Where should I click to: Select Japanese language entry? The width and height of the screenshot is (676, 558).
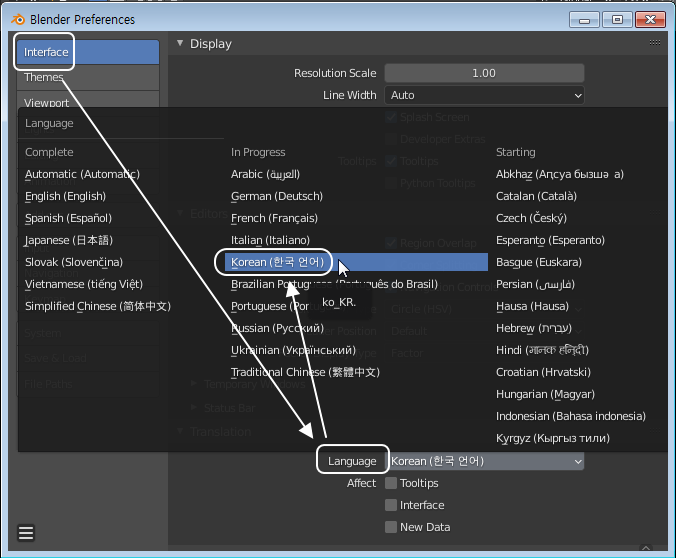(x=69, y=240)
